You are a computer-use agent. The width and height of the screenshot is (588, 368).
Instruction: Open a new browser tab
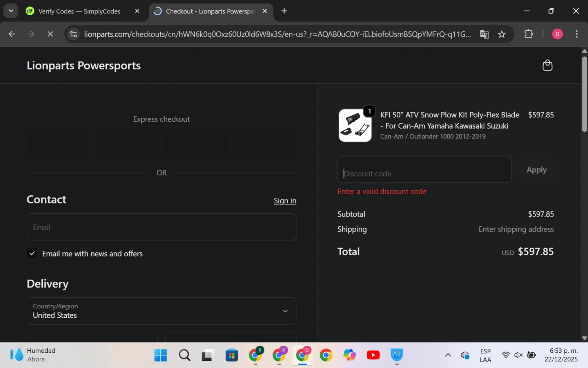pos(284,11)
